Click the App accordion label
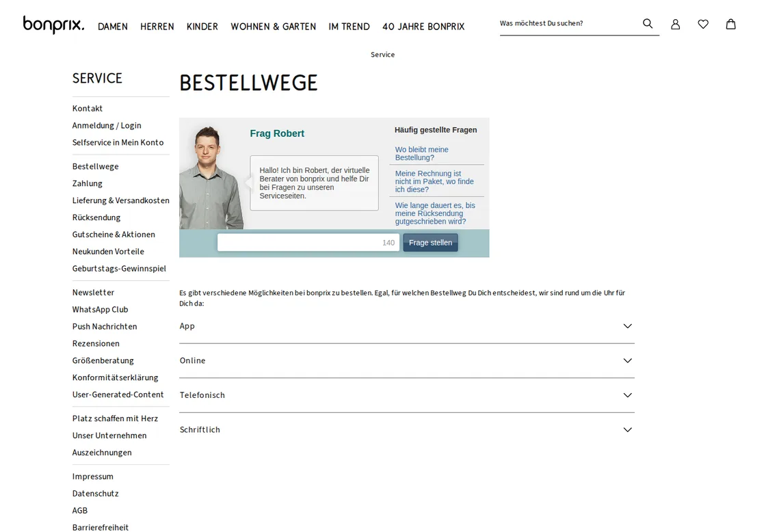The height and width of the screenshot is (532, 766). (x=187, y=326)
